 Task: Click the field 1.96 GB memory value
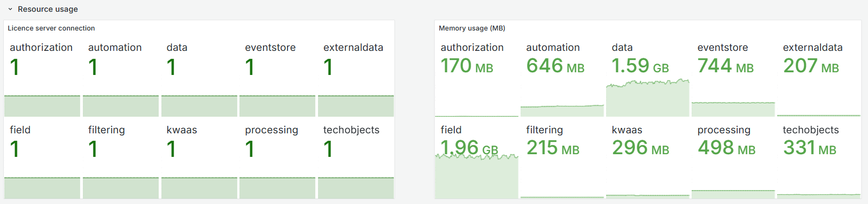click(x=469, y=148)
